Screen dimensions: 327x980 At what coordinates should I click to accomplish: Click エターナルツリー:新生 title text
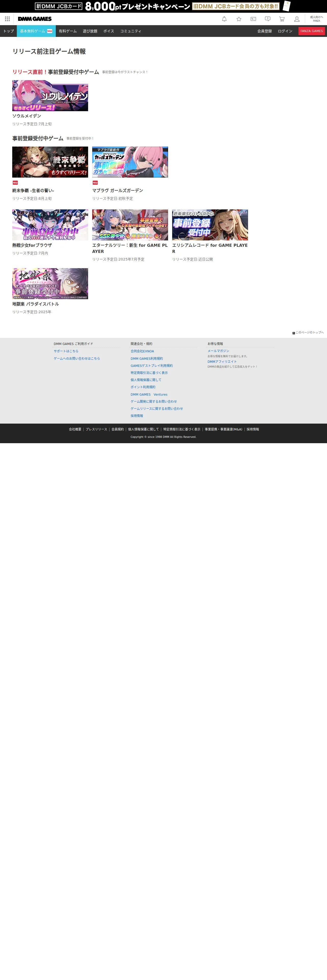[x=130, y=248]
